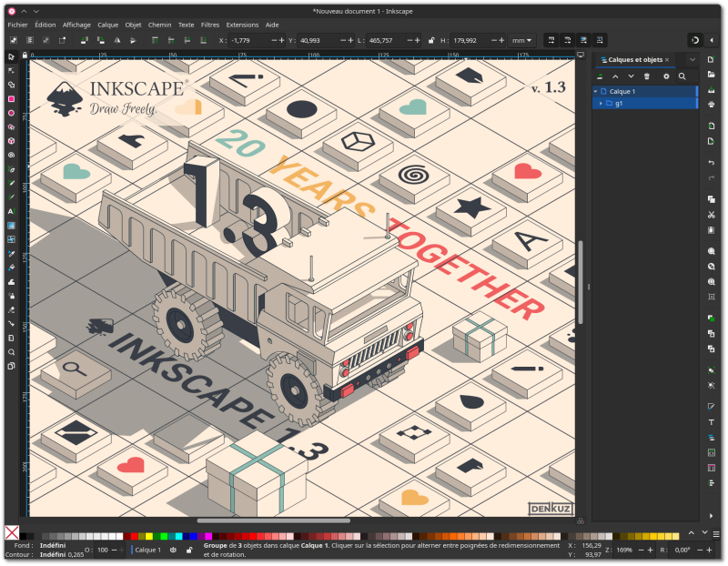The image size is (728, 566).
Task: Select the Ellipse circle tool
Action: tap(11, 113)
